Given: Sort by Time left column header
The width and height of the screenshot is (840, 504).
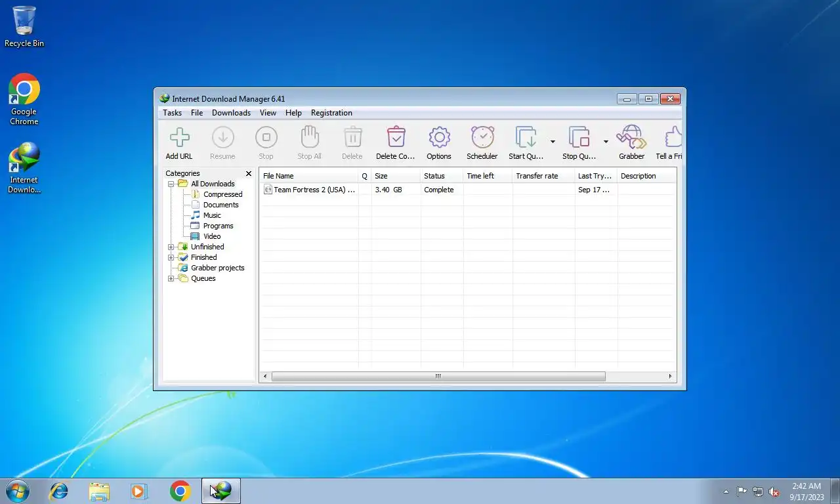Looking at the screenshot, I should pyautogui.click(x=488, y=176).
